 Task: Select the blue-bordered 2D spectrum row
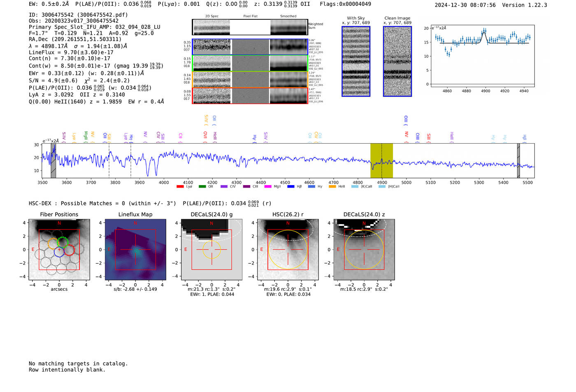point(250,47)
